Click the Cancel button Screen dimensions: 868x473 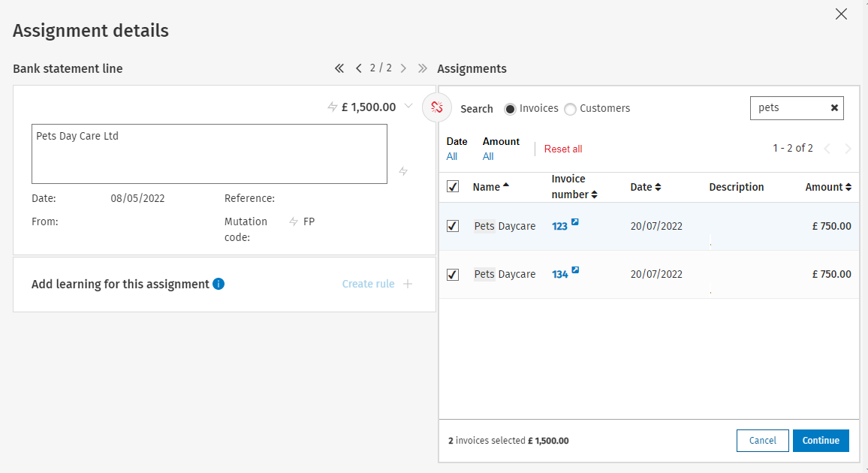click(762, 441)
